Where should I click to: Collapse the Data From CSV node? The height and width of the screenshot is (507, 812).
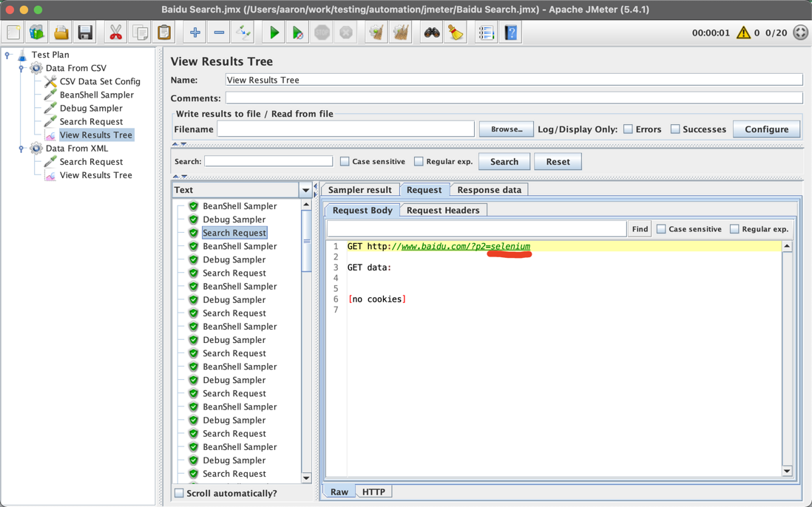click(21, 68)
